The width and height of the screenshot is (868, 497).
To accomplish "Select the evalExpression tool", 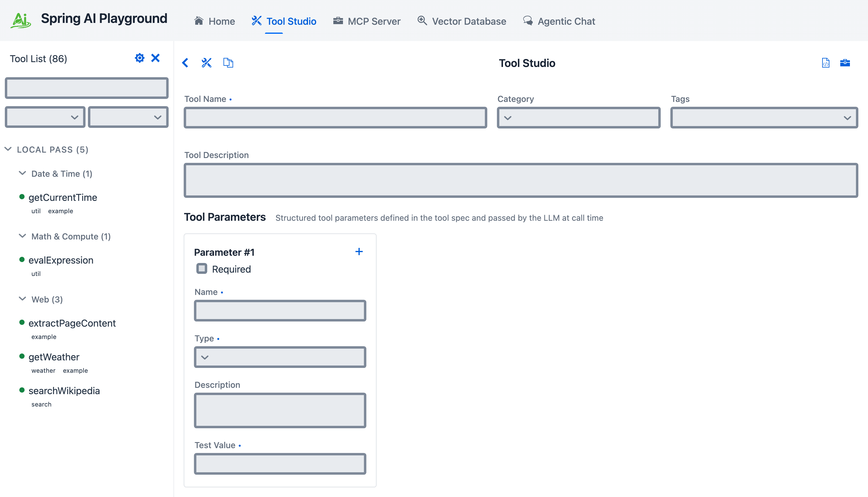I will pos(61,260).
